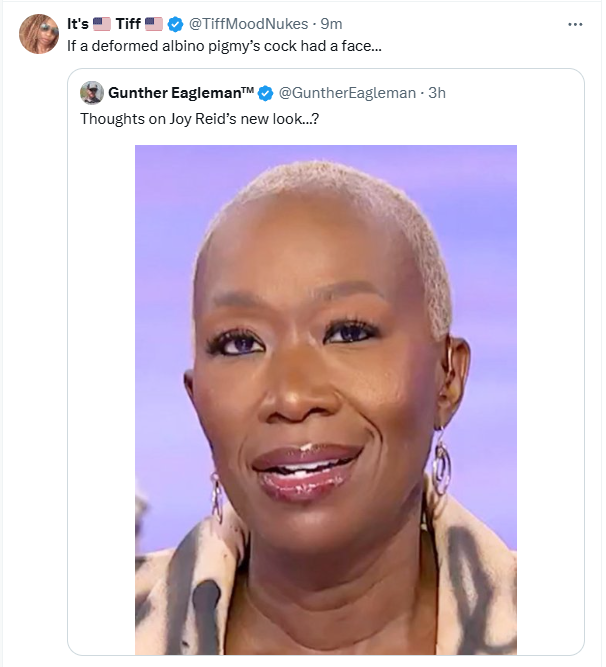Screen dimensions: 606x667
Task: Open the quoted tweet's photo in viewer
Action: tap(326, 400)
